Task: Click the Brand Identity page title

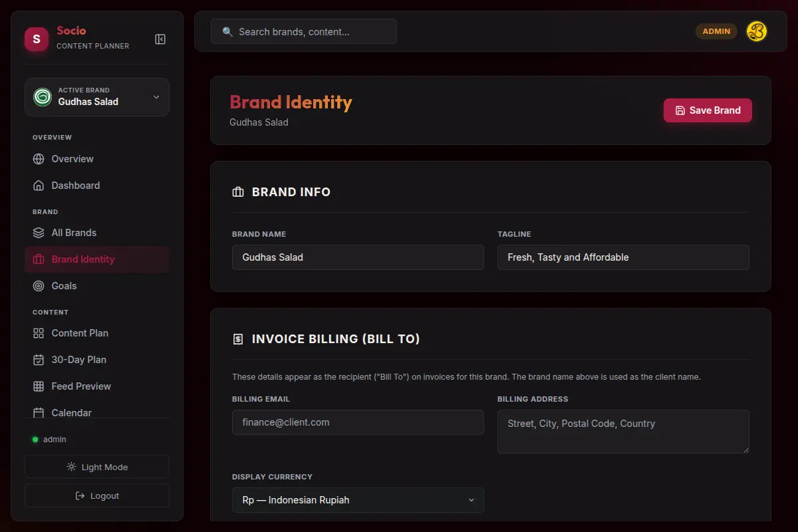Action: pos(291,102)
